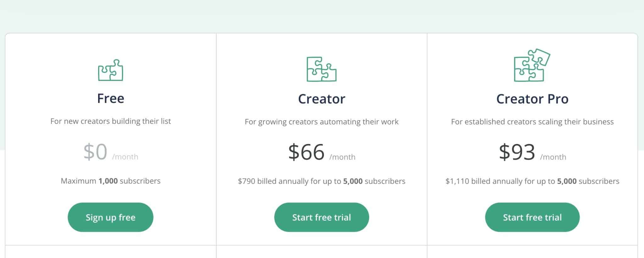644x258 pixels.
Task: Click the $790 billed annually text
Action: [x=321, y=181]
